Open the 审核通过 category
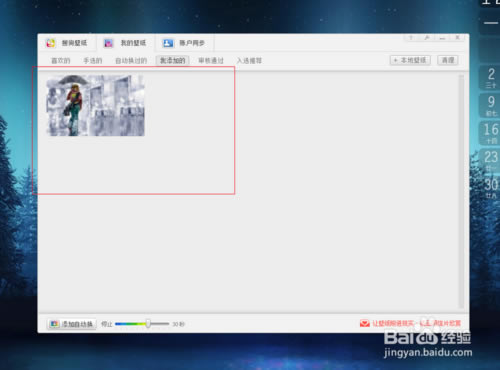500x370 pixels. (211, 61)
